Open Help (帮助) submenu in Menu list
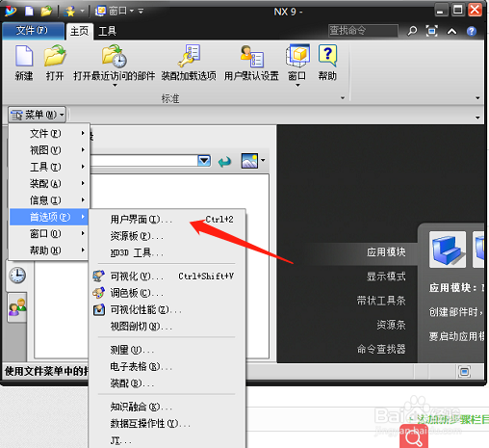Viewport: 489px width, 448px height. (x=49, y=250)
